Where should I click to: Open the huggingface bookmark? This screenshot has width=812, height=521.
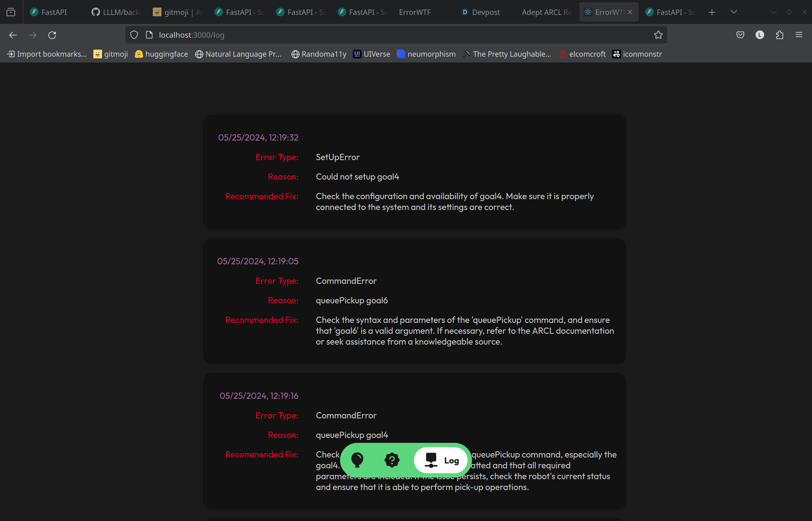pos(161,54)
